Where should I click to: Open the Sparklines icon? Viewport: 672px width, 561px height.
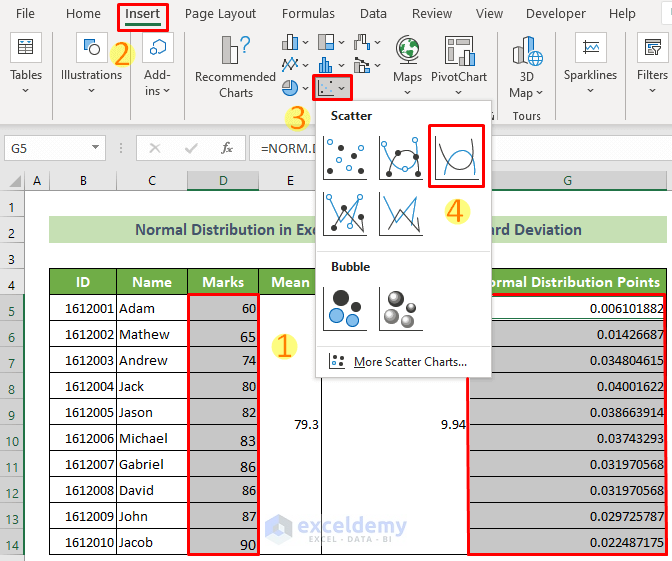point(591,47)
